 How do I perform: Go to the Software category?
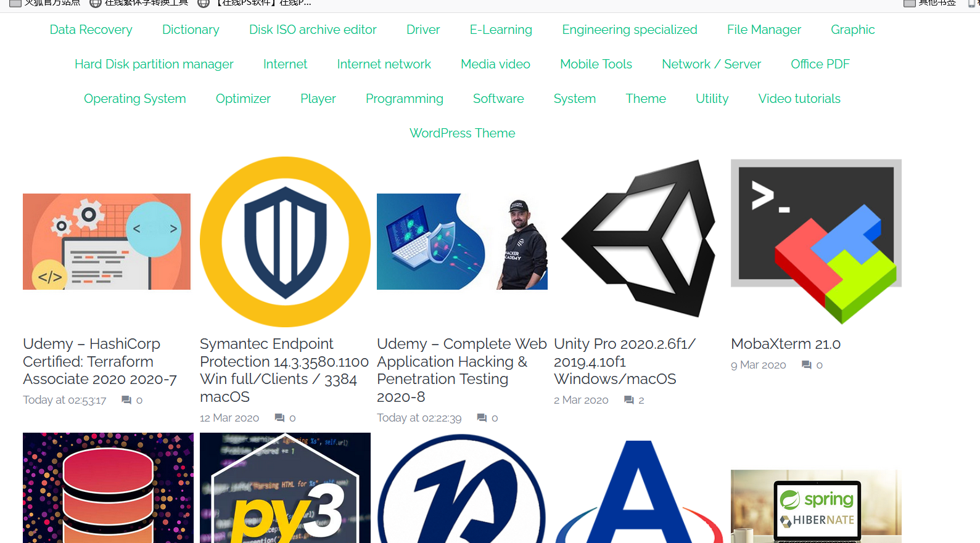click(x=498, y=99)
